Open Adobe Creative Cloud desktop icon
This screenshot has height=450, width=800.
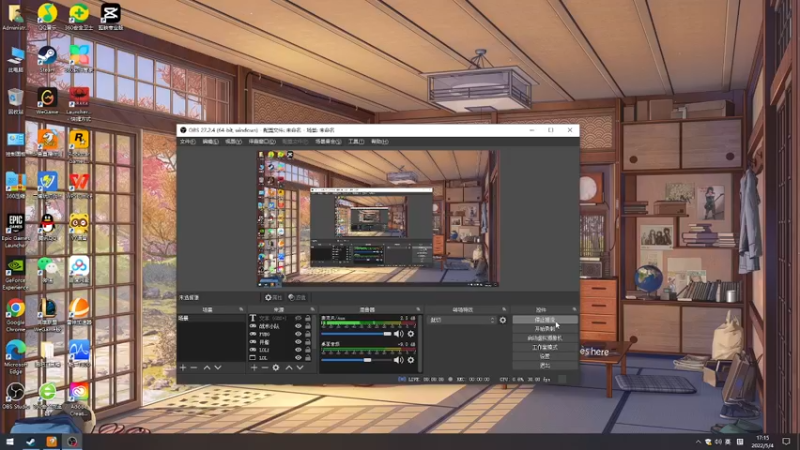[79, 399]
